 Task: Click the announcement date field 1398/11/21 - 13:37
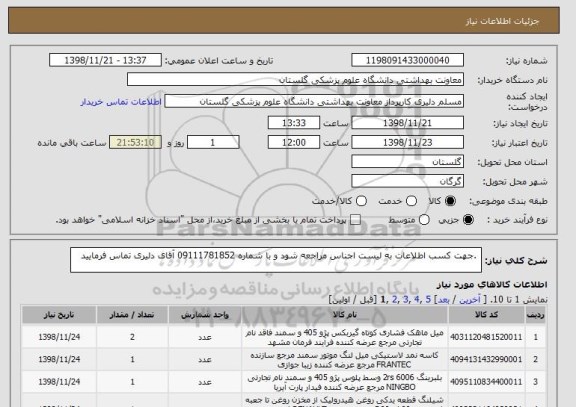coord(105,60)
